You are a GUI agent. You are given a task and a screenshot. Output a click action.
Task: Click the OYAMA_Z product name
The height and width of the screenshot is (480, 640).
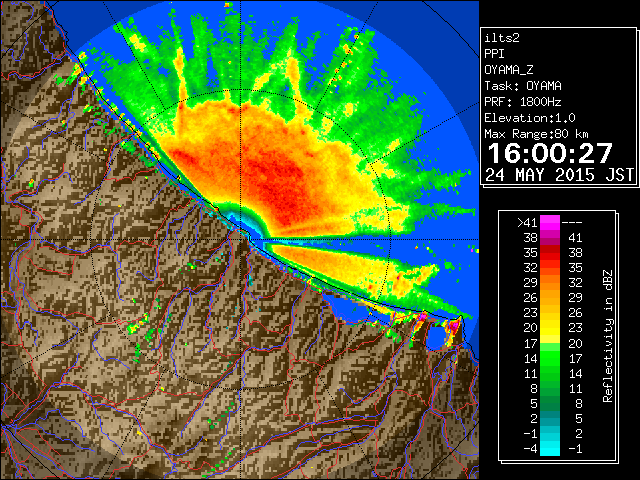tap(509, 70)
